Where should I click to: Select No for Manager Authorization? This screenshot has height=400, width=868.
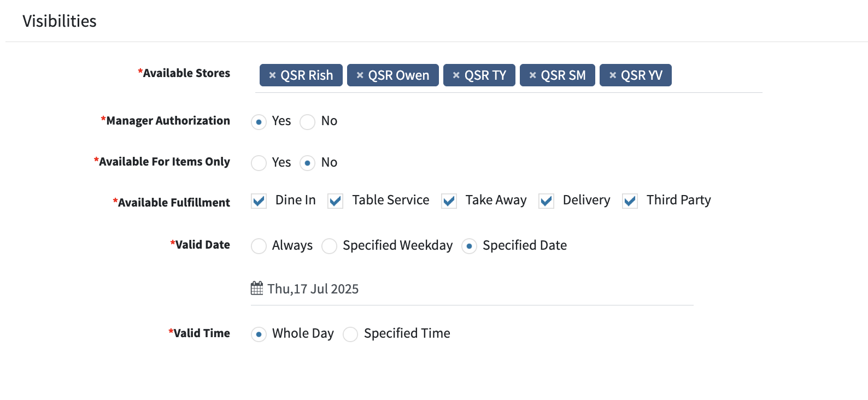308,122
